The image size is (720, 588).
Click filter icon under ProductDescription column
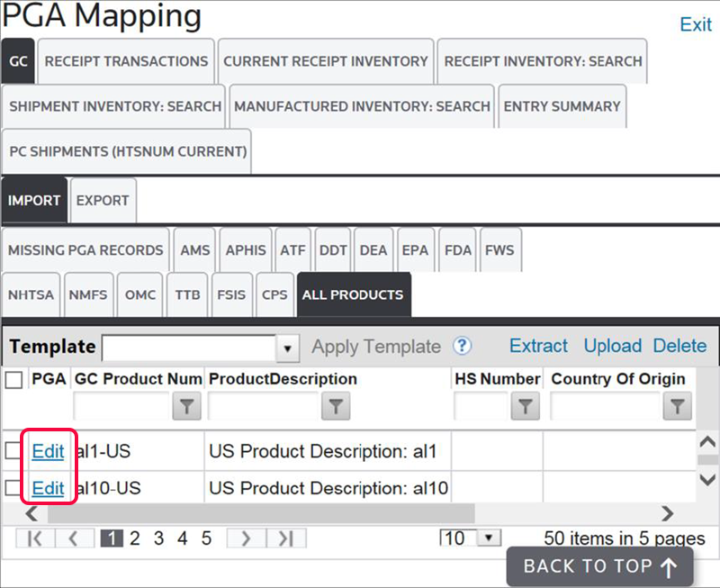click(335, 408)
